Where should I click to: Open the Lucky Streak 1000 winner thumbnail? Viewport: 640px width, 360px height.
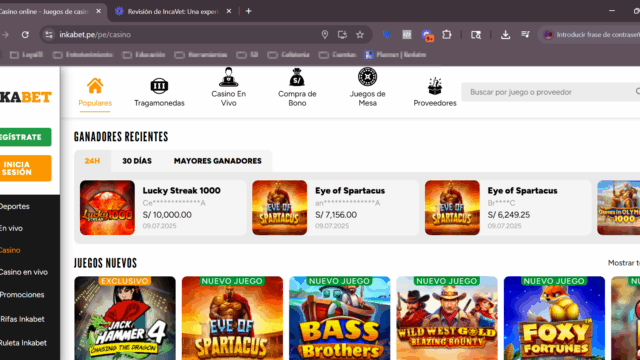click(107, 207)
